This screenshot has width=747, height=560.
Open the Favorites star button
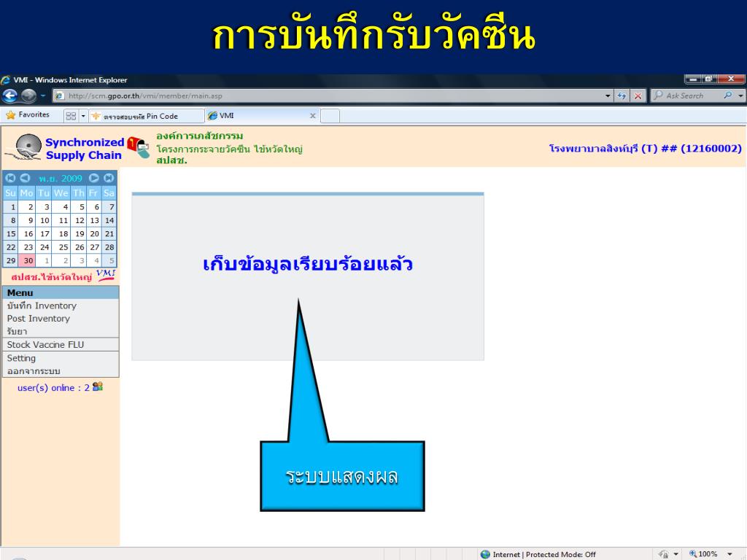(x=28, y=114)
